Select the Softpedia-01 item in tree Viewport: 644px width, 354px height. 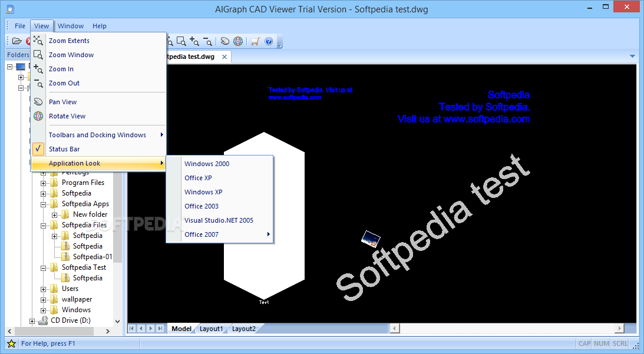pos(93,257)
